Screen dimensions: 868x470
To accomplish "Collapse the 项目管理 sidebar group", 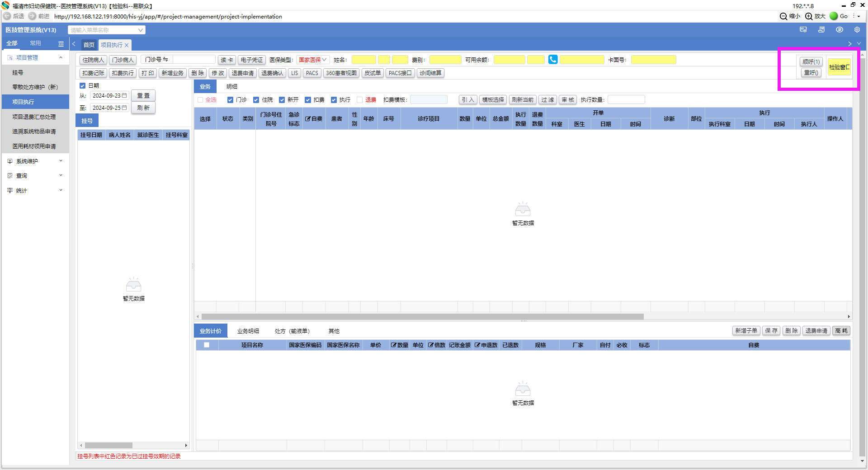I will click(x=61, y=58).
